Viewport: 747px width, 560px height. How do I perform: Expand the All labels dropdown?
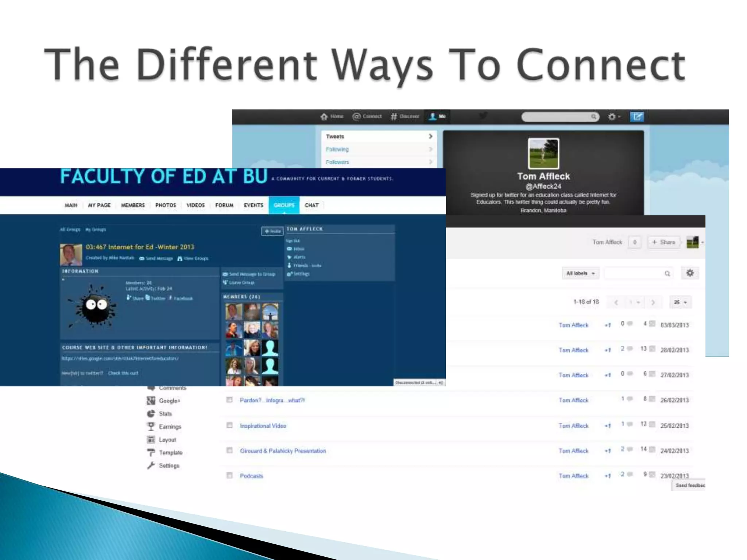pos(580,273)
